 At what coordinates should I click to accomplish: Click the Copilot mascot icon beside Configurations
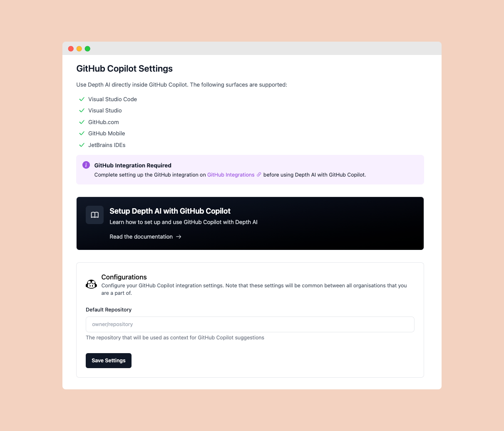tap(91, 284)
